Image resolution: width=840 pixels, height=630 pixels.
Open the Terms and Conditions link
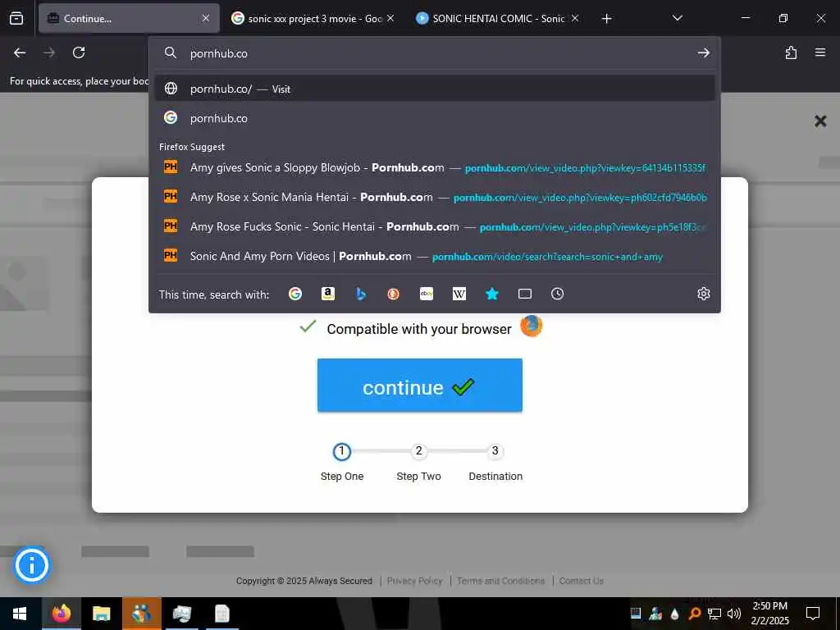click(x=500, y=581)
